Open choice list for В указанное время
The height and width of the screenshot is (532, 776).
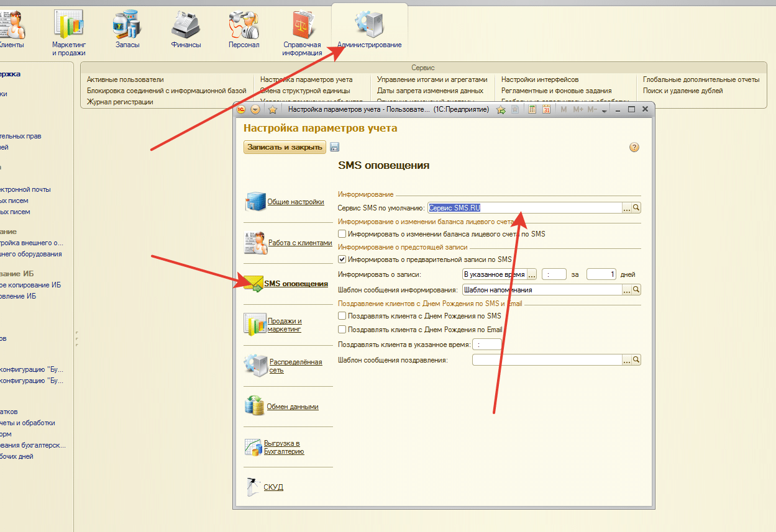tap(532, 274)
